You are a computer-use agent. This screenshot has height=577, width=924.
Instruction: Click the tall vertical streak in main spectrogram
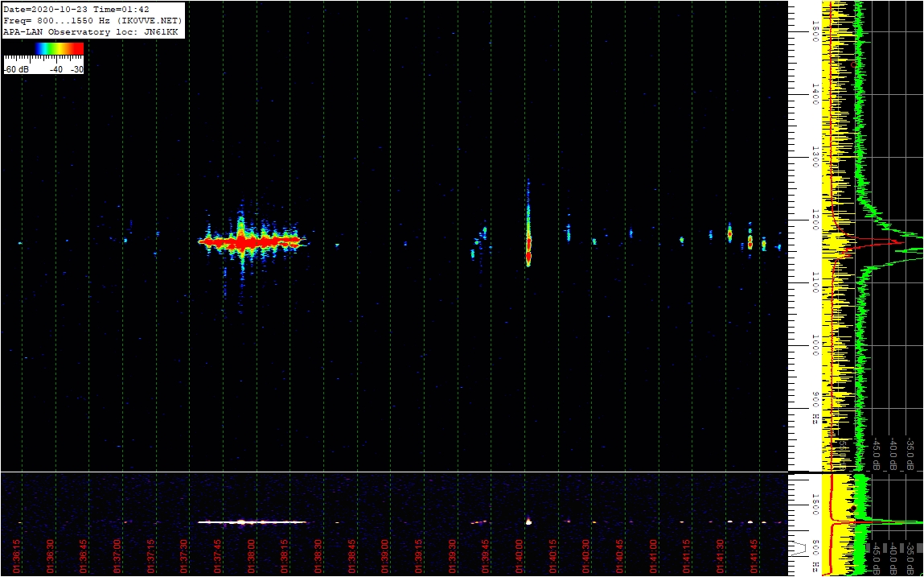[528, 225]
